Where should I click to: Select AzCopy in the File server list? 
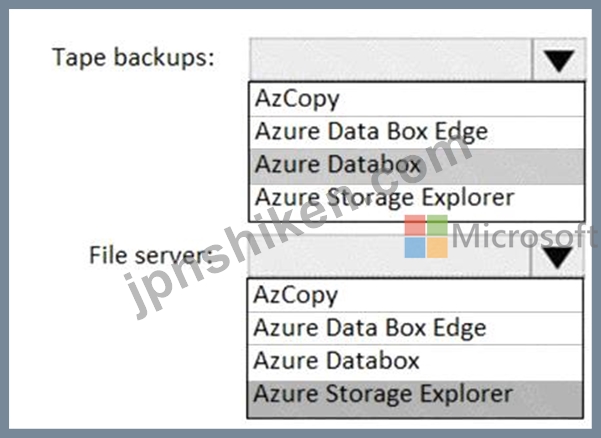click(x=415, y=295)
